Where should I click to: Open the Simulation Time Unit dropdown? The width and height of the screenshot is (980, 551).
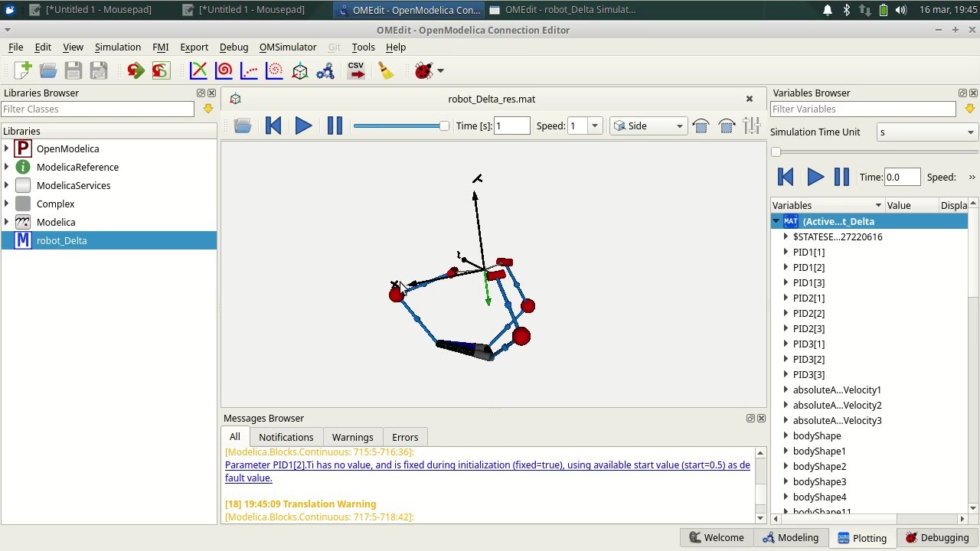(x=927, y=132)
